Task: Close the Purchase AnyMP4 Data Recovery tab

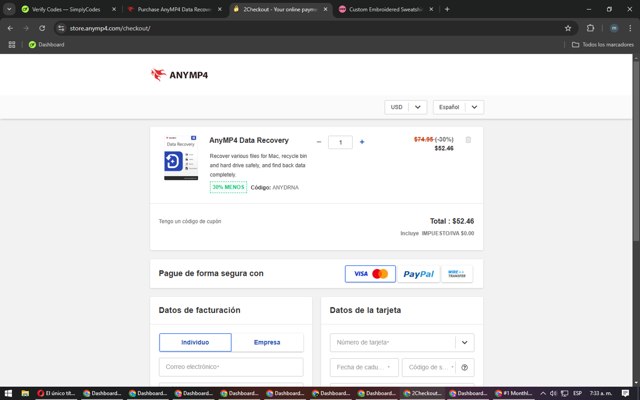Action: coord(220,9)
